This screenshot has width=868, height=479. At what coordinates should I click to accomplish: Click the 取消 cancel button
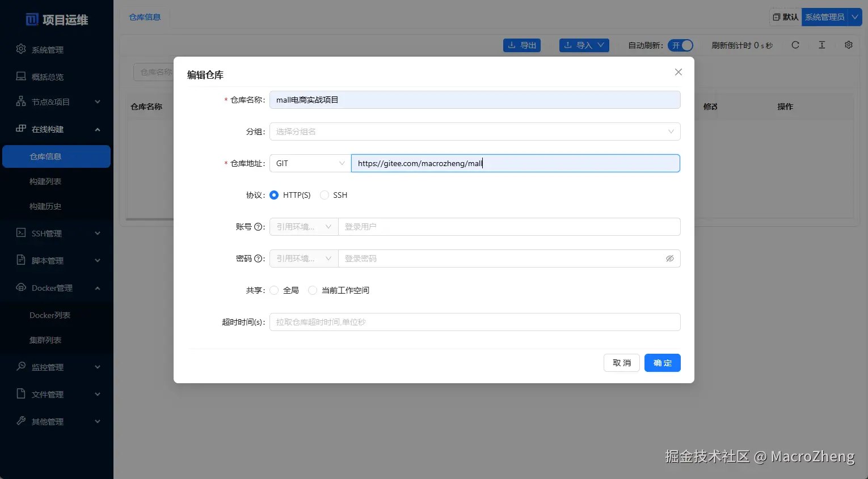(622, 363)
